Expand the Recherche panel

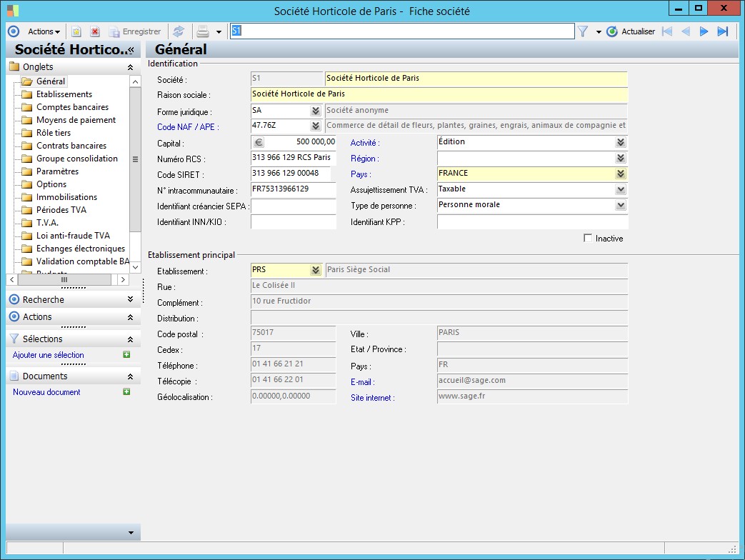pos(130,300)
